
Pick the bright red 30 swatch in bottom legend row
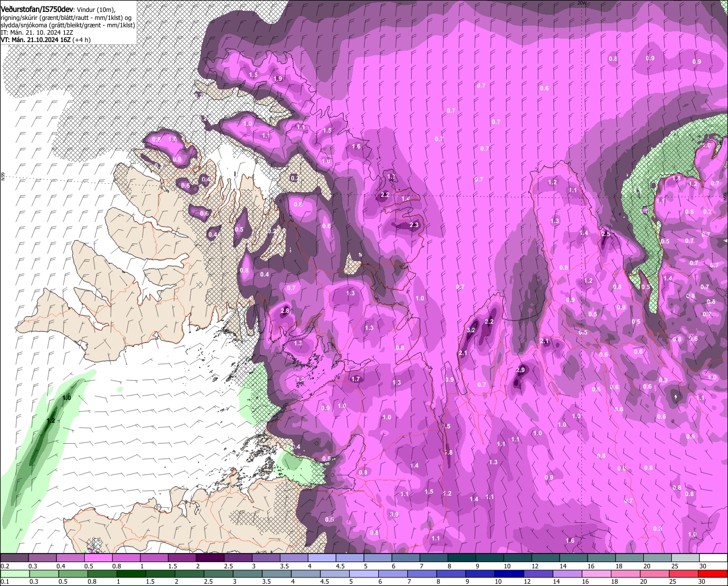pos(714,574)
